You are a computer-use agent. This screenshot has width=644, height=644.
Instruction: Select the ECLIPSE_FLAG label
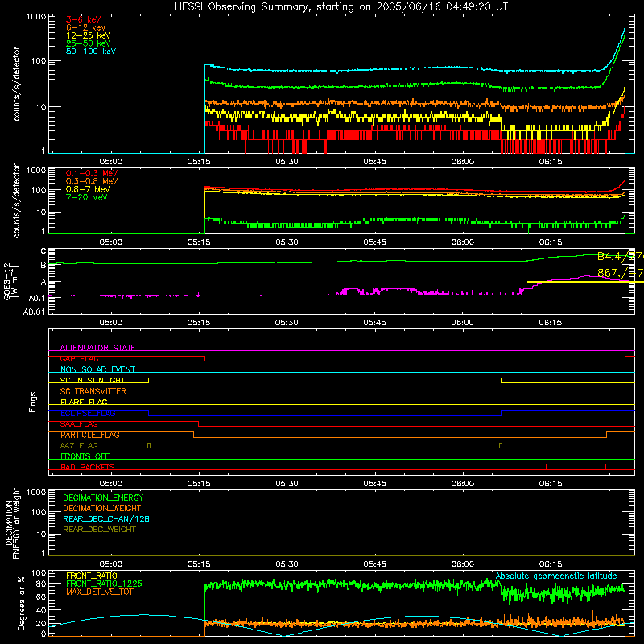(88, 413)
